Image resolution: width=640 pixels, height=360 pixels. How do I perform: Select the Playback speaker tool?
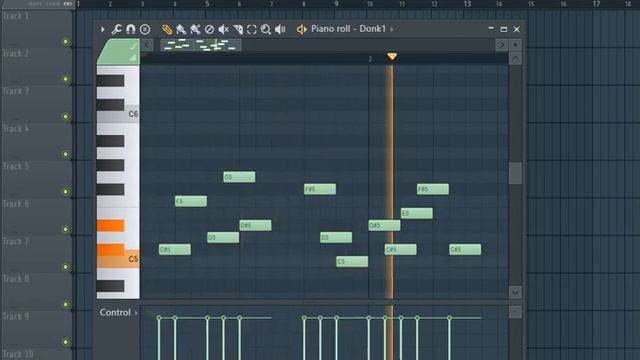280,29
